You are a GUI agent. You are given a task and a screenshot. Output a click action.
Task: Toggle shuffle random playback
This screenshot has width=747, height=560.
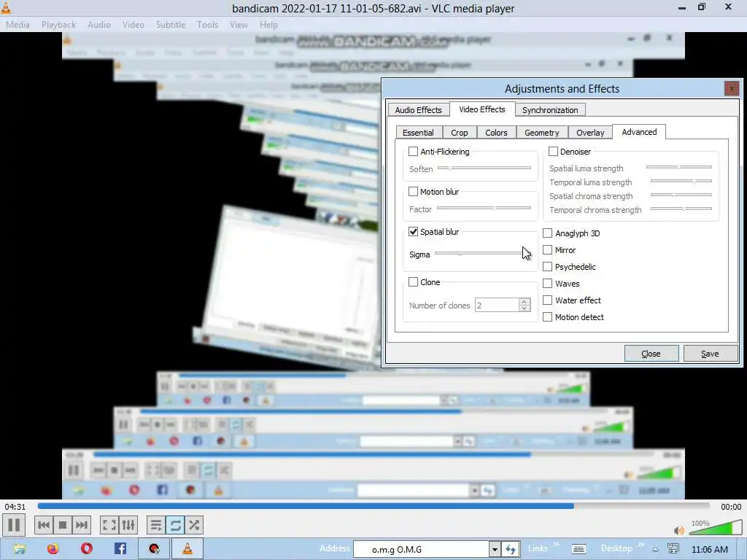pyautogui.click(x=194, y=525)
